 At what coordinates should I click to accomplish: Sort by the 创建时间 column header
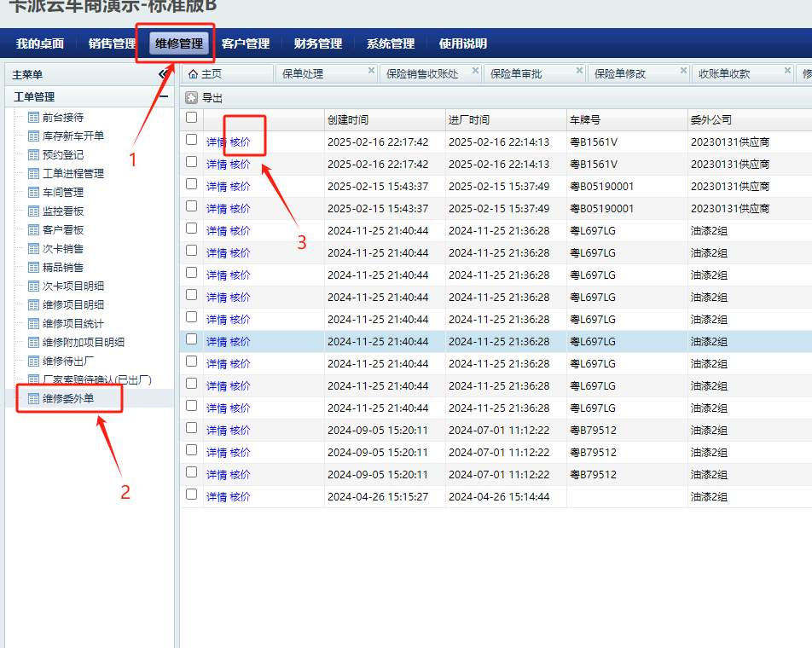pyautogui.click(x=348, y=120)
